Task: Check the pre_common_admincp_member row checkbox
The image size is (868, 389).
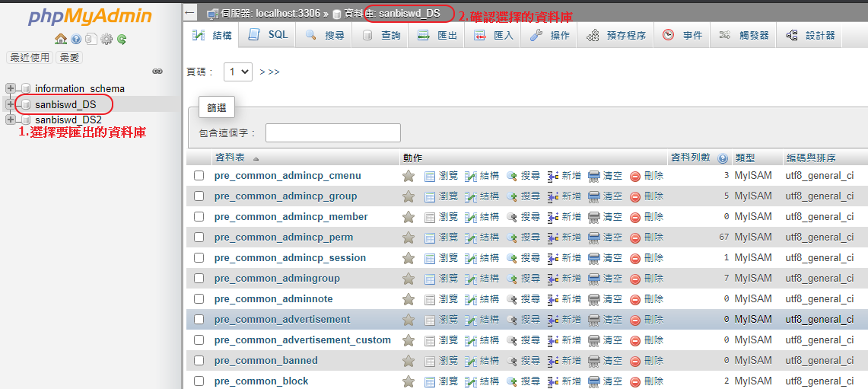Action: [199, 217]
